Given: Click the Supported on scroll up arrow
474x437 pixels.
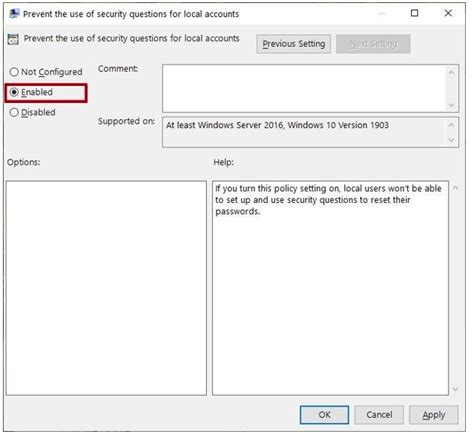Looking at the screenshot, I should coord(451,125).
